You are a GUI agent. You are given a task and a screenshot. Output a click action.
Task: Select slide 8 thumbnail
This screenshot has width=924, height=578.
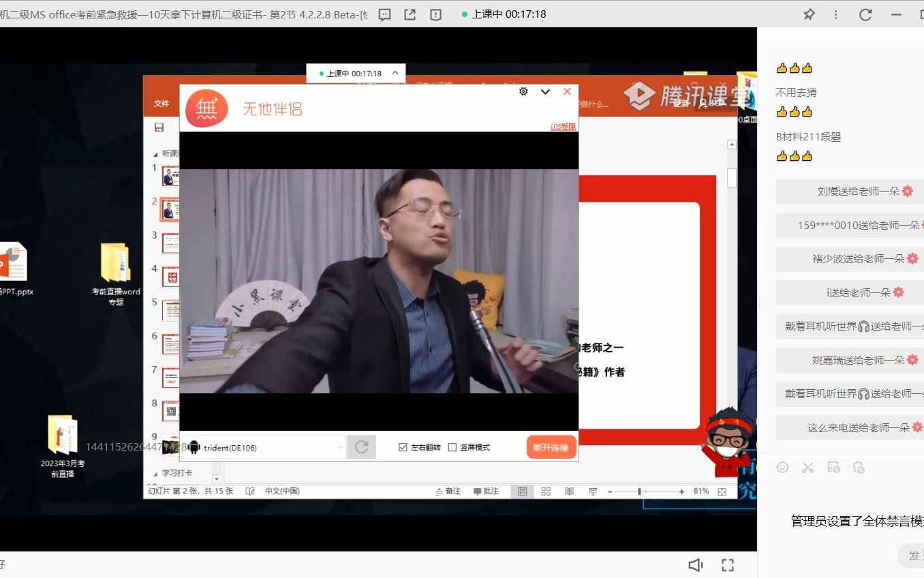[170, 411]
